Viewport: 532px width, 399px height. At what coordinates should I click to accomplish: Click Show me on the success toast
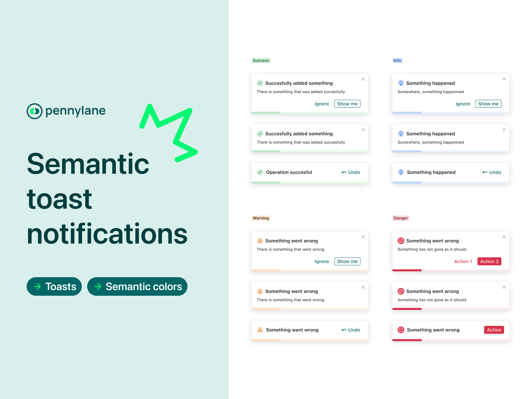pyautogui.click(x=347, y=104)
